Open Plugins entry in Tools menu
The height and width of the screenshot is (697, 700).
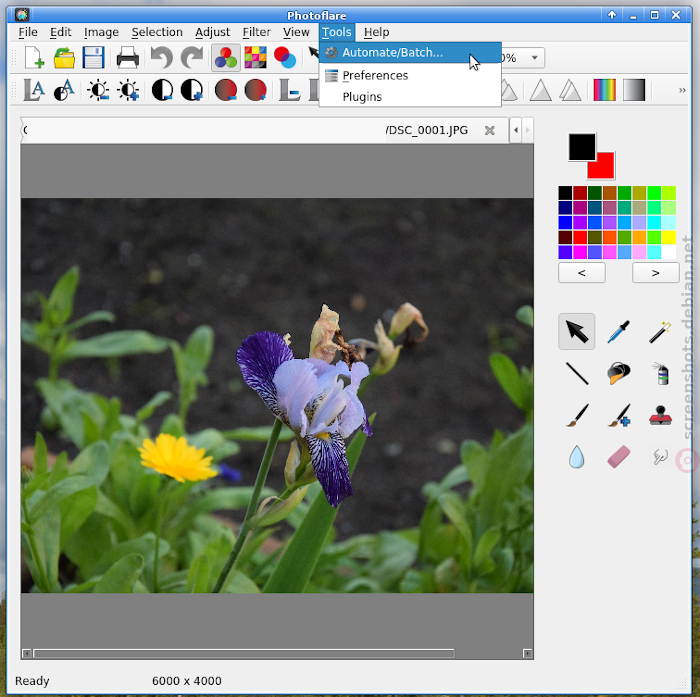coord(410,96)
